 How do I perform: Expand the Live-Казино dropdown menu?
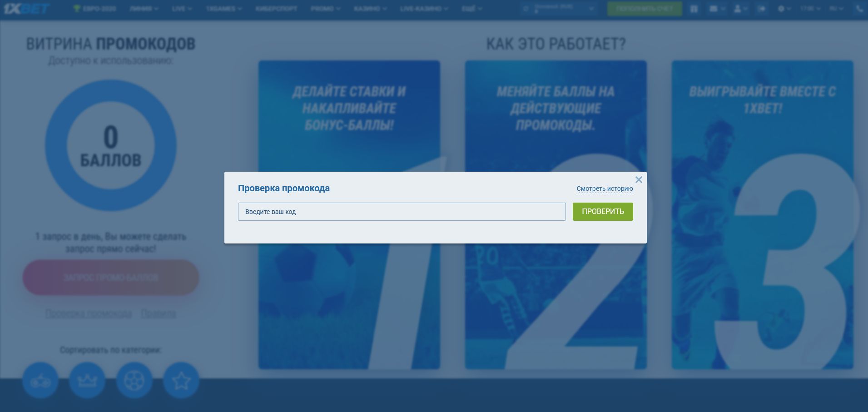coord(424,9)
